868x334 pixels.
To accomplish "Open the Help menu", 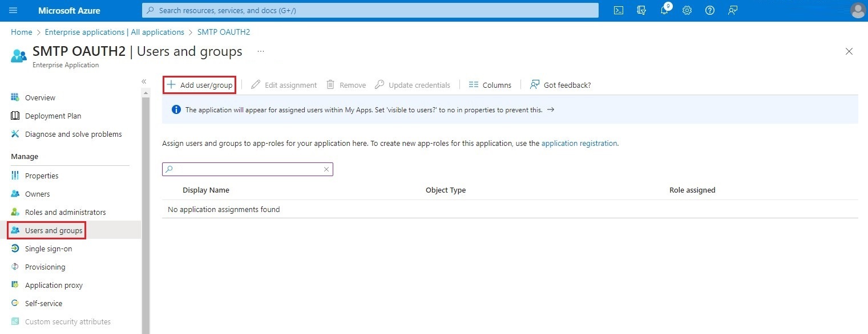I will (709, 10).
